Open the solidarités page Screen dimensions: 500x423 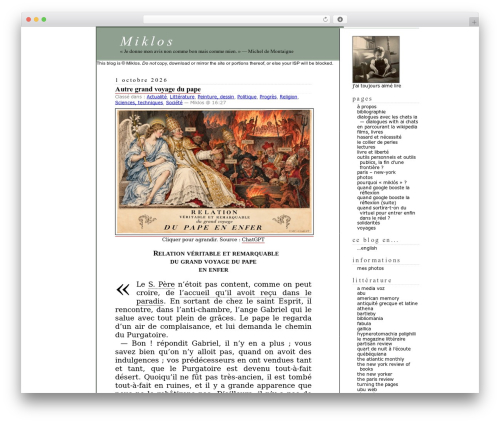coord(368,223)
